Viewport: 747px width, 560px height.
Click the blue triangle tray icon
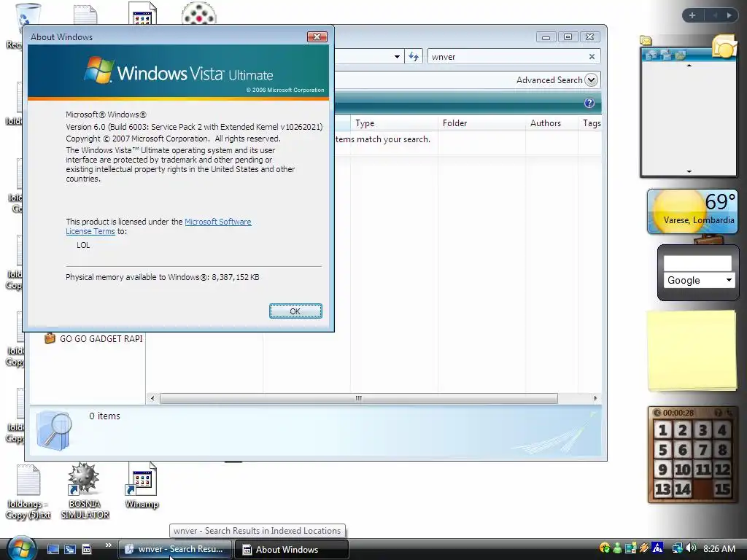(658, 548)
